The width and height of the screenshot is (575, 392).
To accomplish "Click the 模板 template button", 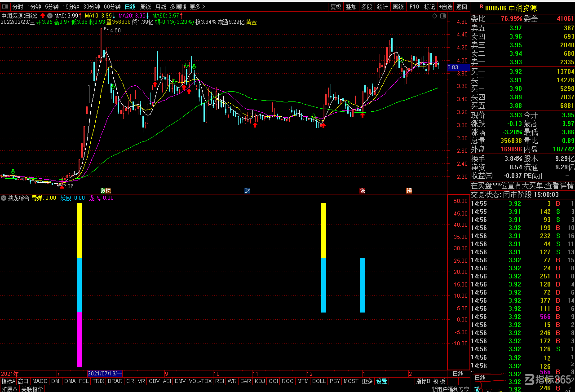I will pyautogui.click(x=439, y=381).
